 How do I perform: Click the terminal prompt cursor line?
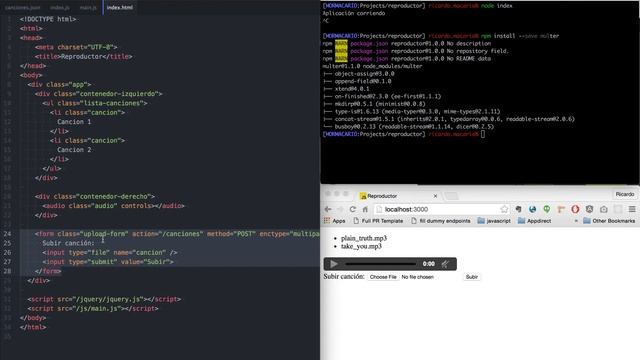pyautogui.click(x=403, y=134)
